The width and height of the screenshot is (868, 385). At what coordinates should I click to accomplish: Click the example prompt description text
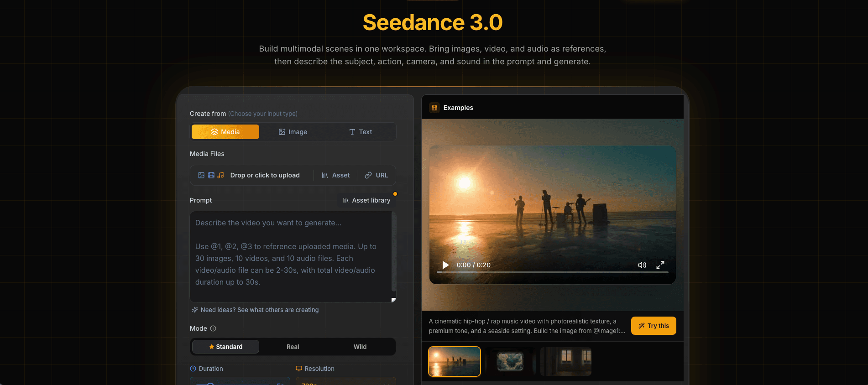(x=527, y=326)
